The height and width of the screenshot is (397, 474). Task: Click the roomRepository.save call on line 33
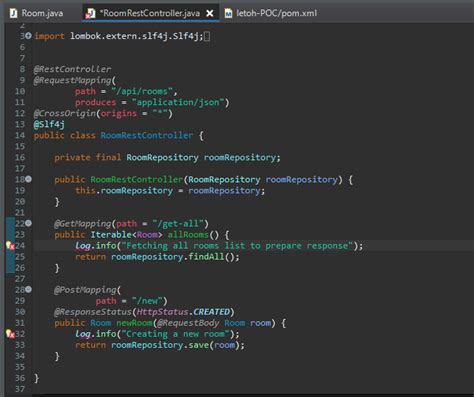pos(160,345)
